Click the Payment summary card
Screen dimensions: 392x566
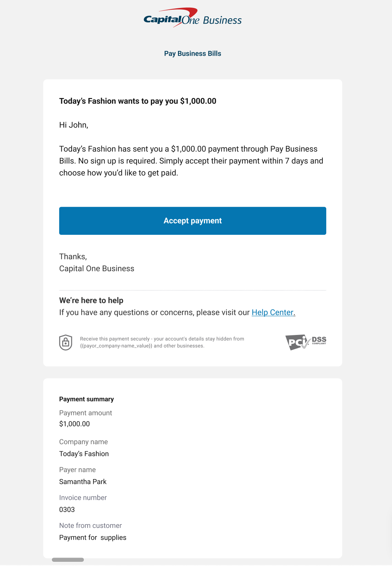(x=193, y=468)
